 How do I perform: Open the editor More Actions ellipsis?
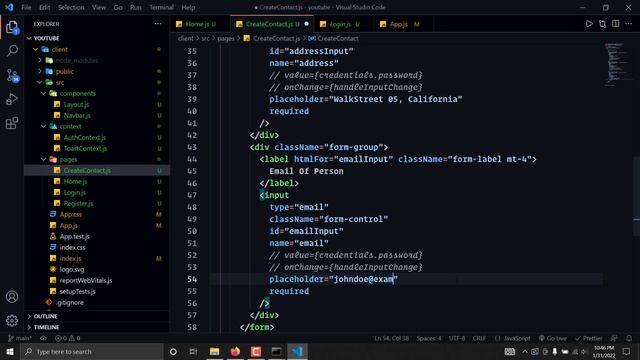[x=629, y=24]
